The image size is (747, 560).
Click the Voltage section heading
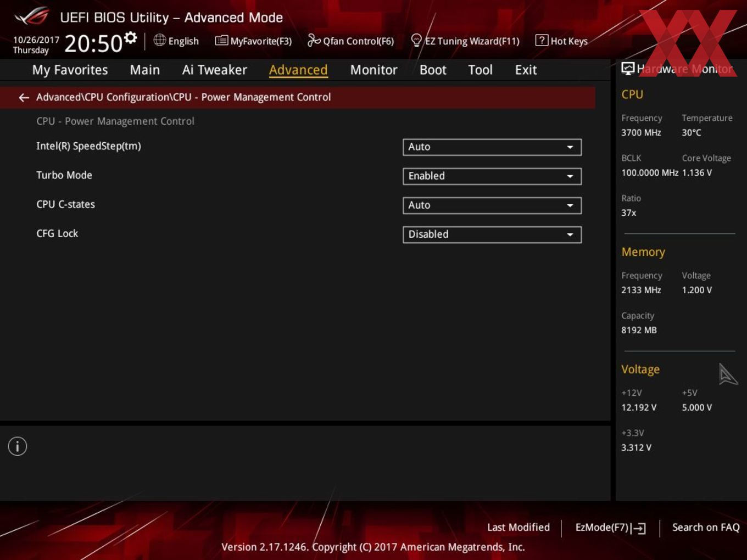(640, 369)
